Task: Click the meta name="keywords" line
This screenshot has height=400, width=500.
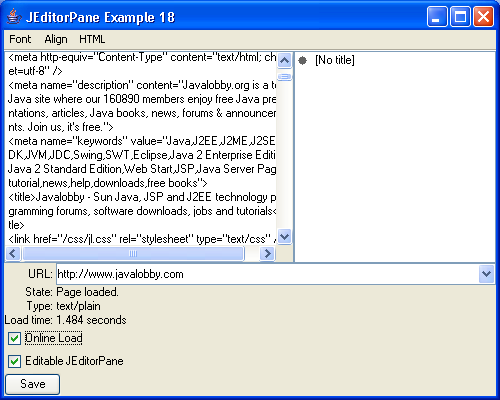Action: pos(142,141)
